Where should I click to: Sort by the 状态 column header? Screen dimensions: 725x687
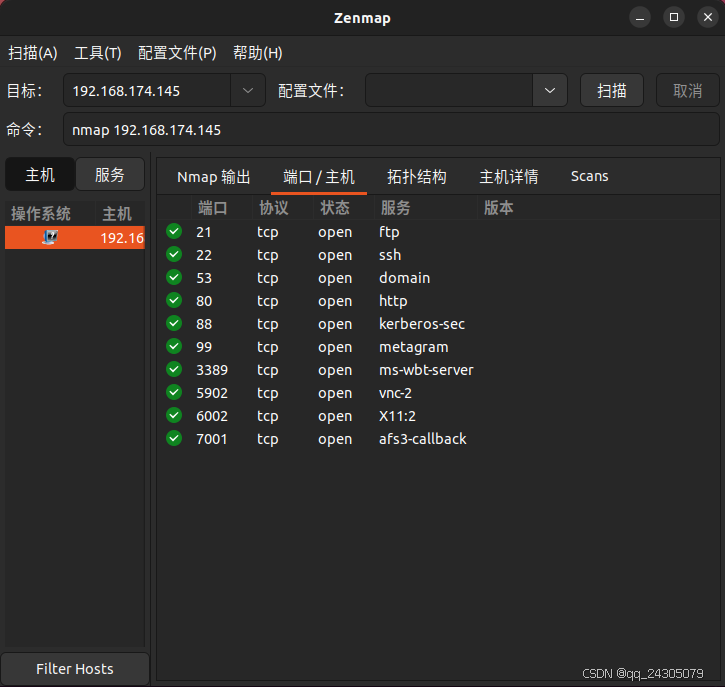[x=344, y=208]
